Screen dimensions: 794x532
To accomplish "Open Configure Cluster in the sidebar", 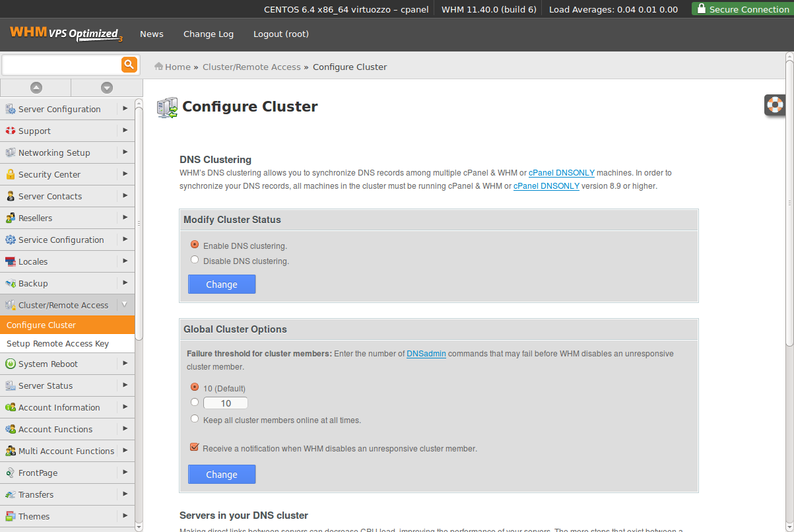I will 67,325.
